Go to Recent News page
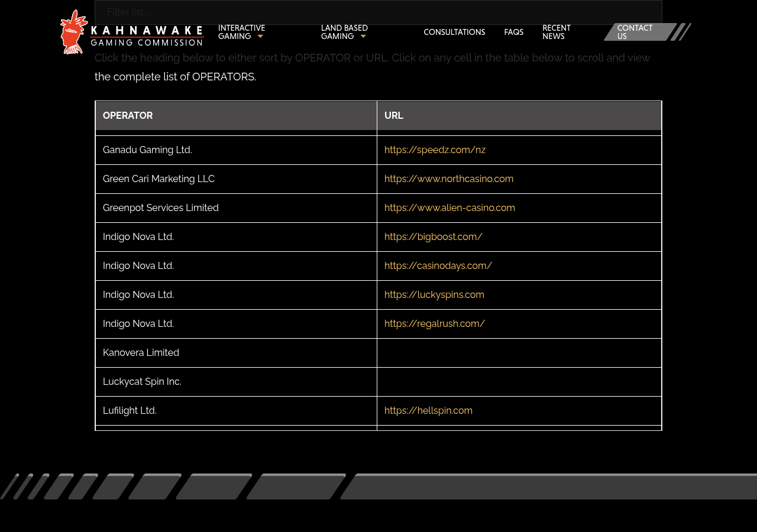The height and width of the screenshot is (532, 757). (x=557, y=32)
